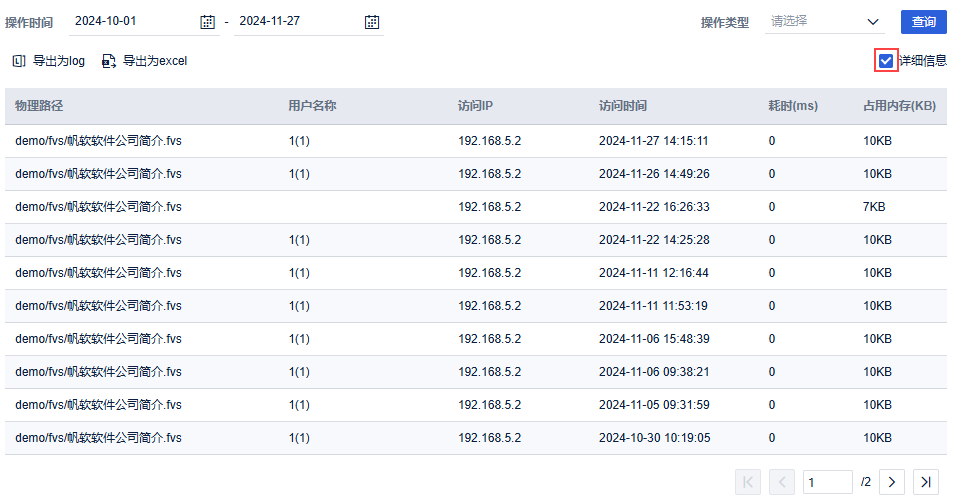Click the page number input box
Screen dimensions: 958x500
(827, 482)
